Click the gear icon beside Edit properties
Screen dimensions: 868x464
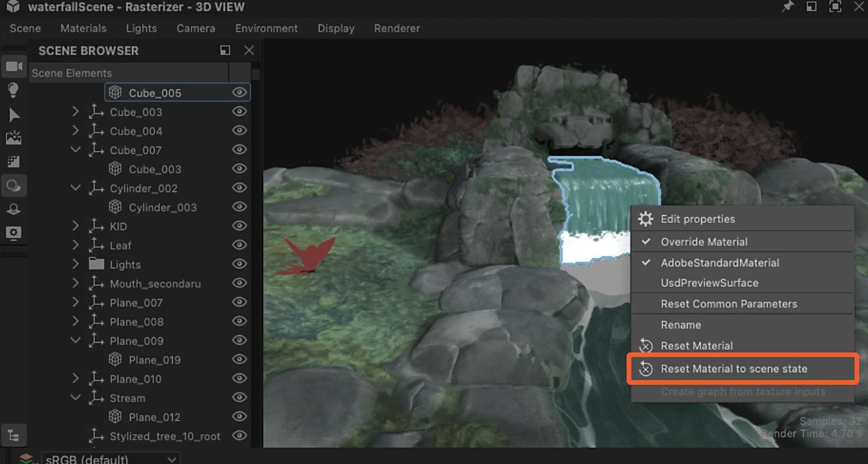click(x=646, y=219)
